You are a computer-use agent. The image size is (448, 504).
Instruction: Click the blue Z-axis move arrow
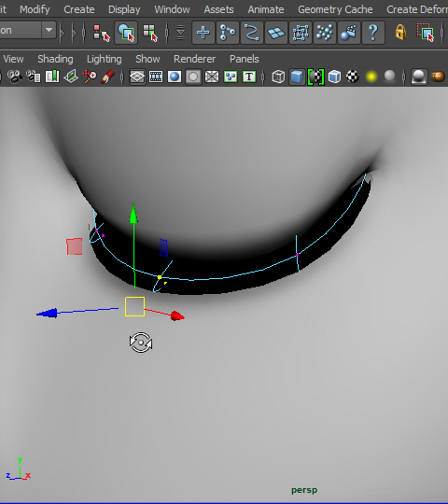pos(48,314)
